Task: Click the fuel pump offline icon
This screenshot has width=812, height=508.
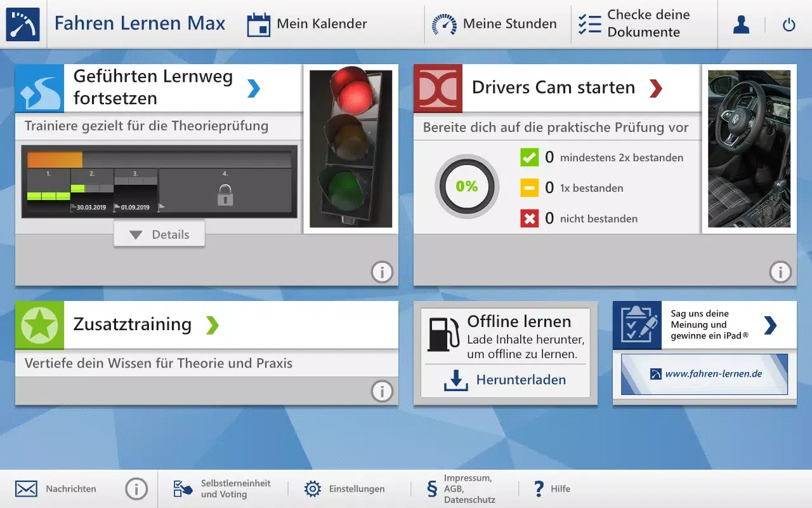Action: click(x=443, y=334)
